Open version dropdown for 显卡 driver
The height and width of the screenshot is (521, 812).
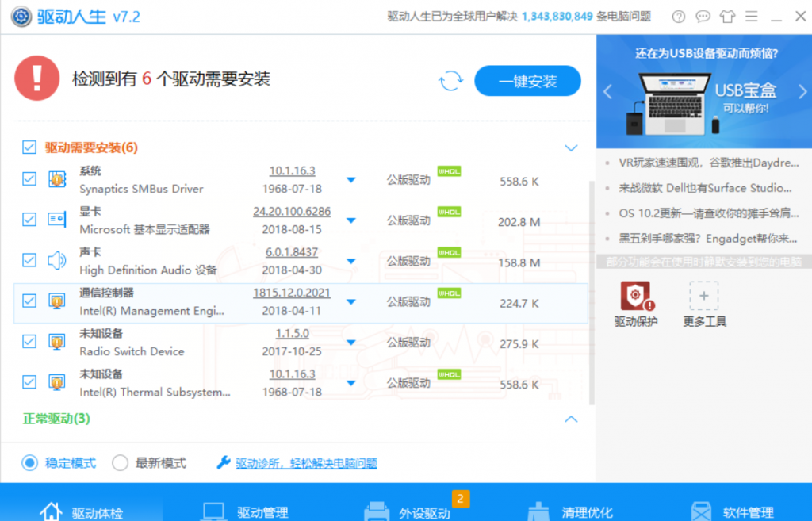pos(350,221)
